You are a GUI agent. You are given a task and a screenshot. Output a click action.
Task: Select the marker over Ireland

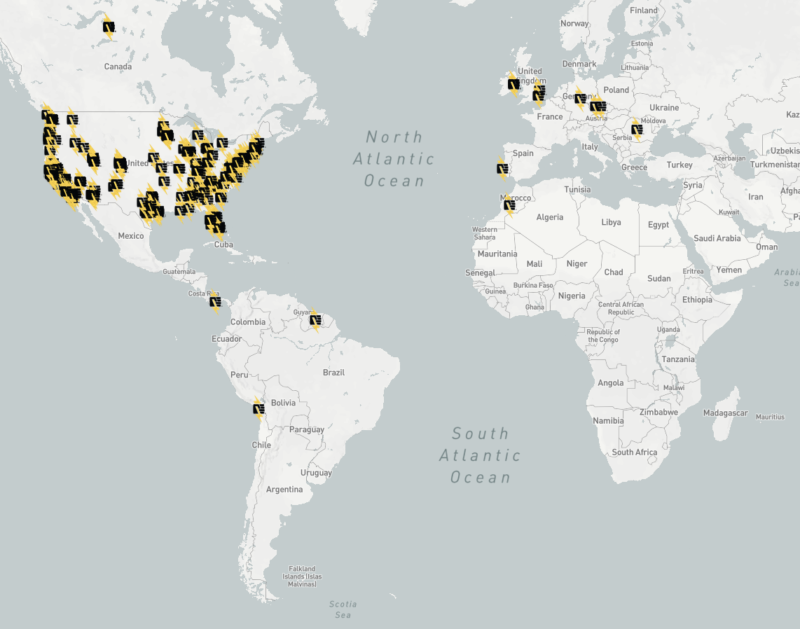tap(513, 84)
